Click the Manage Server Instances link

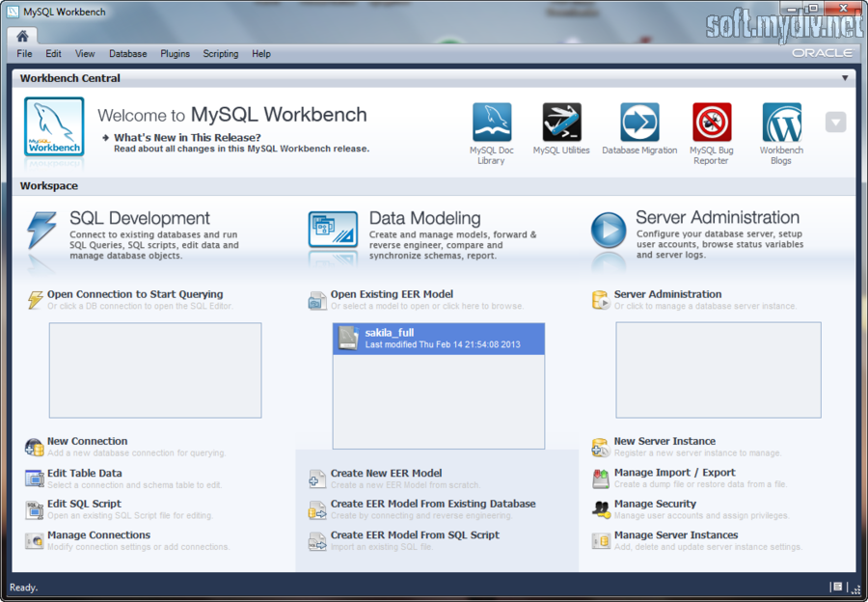[676, 535]
